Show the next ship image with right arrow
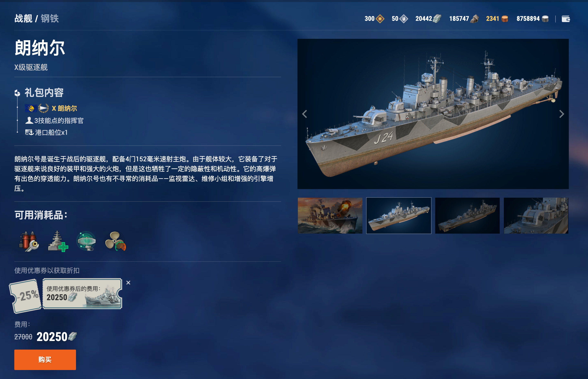This screenshot has height=379, width=588. pyautogui.click(x=561, y=114)
